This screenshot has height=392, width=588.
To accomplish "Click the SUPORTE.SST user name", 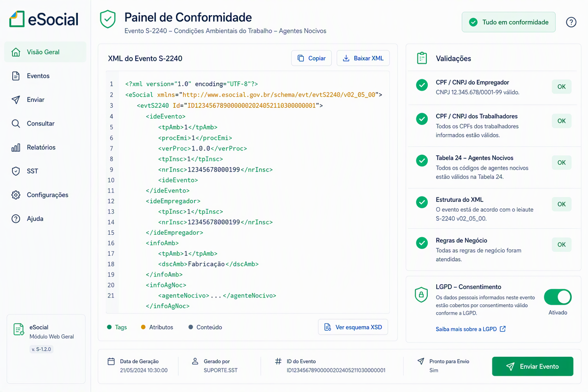I will [x=220, y=370].
